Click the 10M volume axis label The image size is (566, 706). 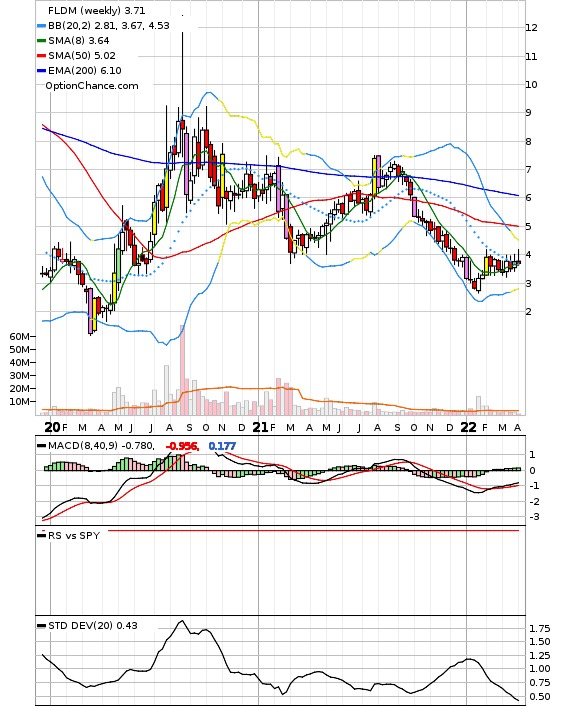(x=19, y=401)
